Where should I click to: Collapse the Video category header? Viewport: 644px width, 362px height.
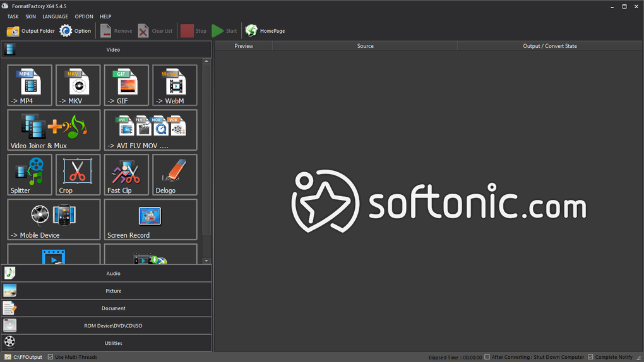(107, 50)
